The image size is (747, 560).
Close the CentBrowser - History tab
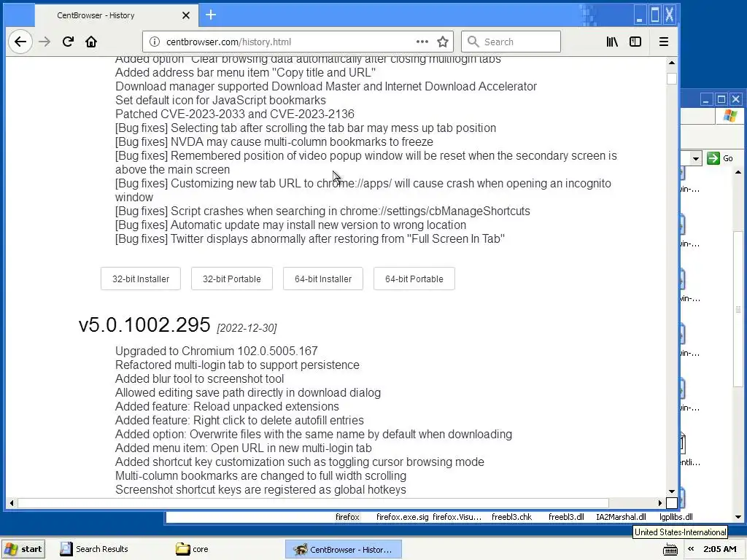pyautogui.click(x=186, y=15)
